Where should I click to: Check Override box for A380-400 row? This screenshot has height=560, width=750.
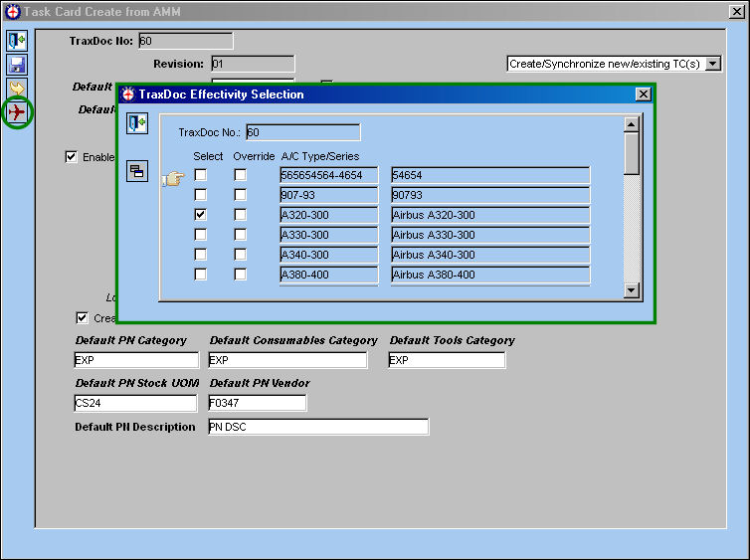(240, 275)
